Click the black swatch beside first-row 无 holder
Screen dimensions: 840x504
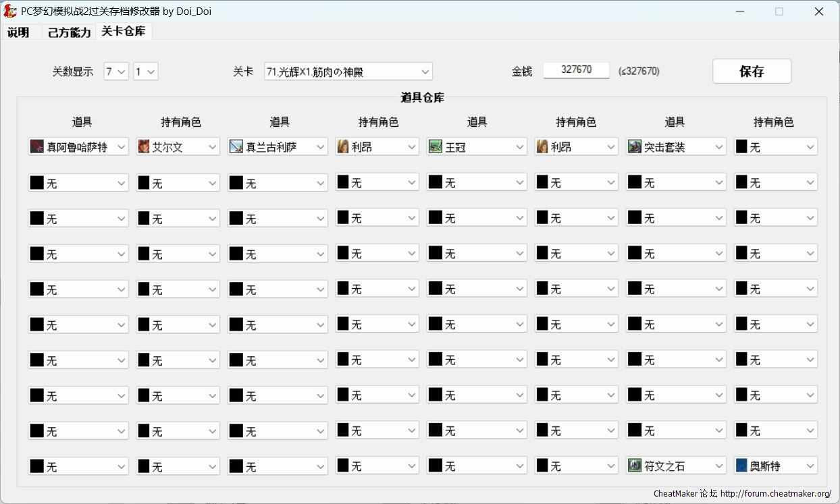click(741, 146)
